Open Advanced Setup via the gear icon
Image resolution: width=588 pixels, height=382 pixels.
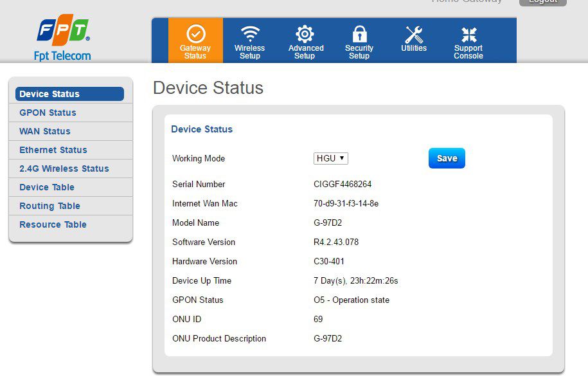[x=305, y=34]
